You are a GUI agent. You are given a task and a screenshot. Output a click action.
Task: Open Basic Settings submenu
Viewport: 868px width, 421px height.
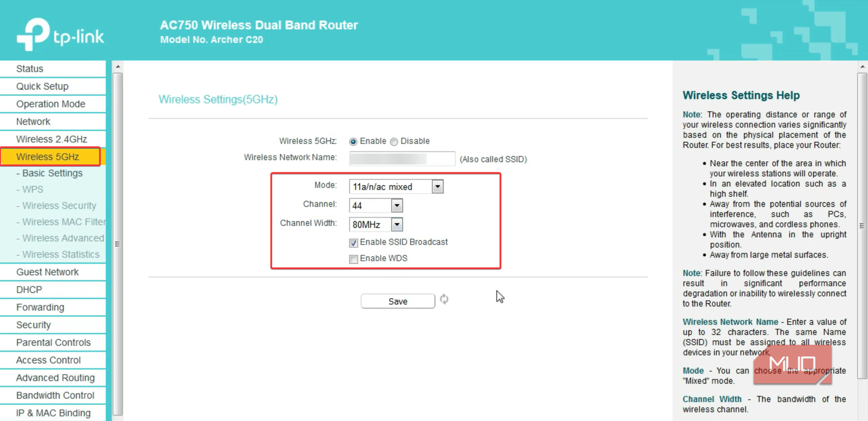pos(53,173)
